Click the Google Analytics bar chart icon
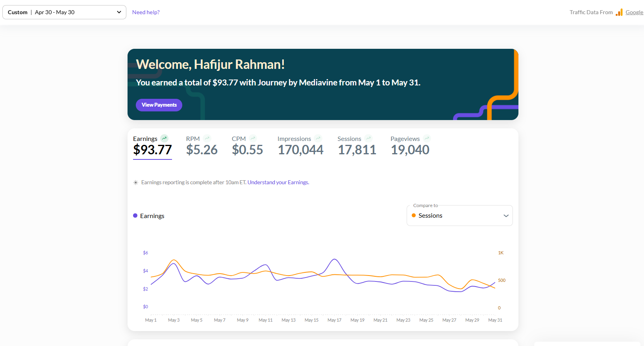Image resolution: width=644 pixels, height=346 pixels. click(x=619, y=12)
